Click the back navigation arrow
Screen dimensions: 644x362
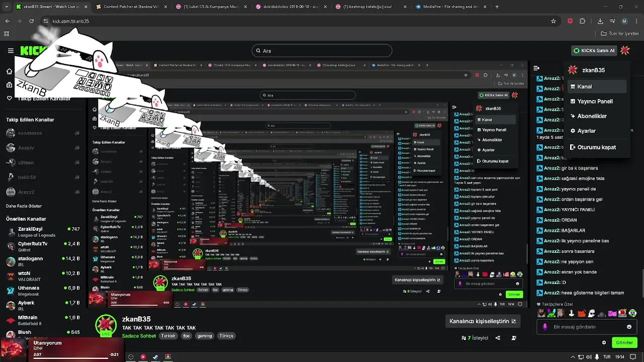pos(7,21)
